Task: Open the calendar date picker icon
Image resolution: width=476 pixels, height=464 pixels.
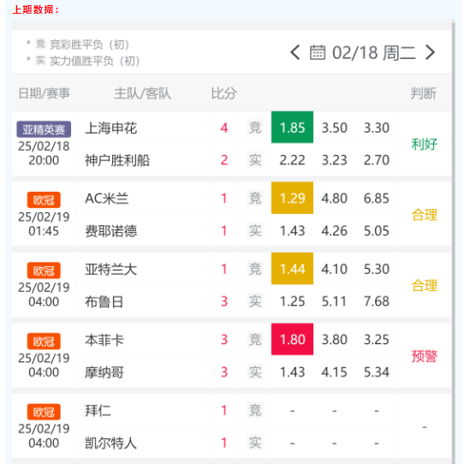Action: click(318, 52)
